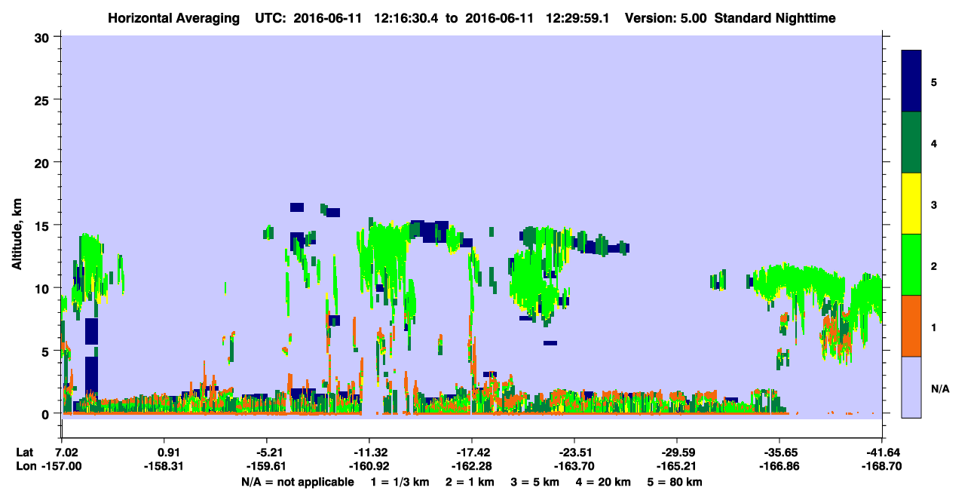Image resolution: width=980 pixels, height=503 pixels.
Task: Click longitude value -163.70
Action: pyautogui.click(x=574, y=466)
